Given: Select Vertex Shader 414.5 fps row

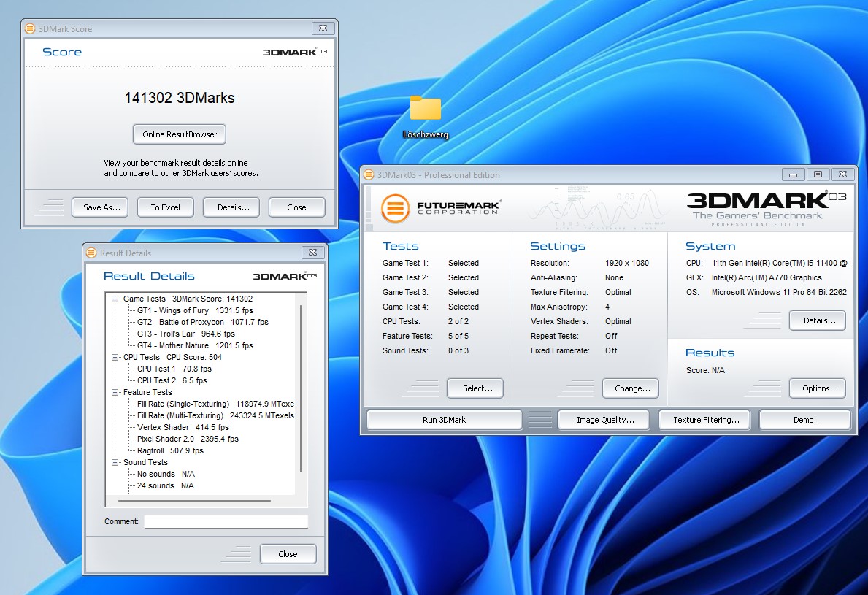Looking at the screenshot, I should (x=183, y=427).
